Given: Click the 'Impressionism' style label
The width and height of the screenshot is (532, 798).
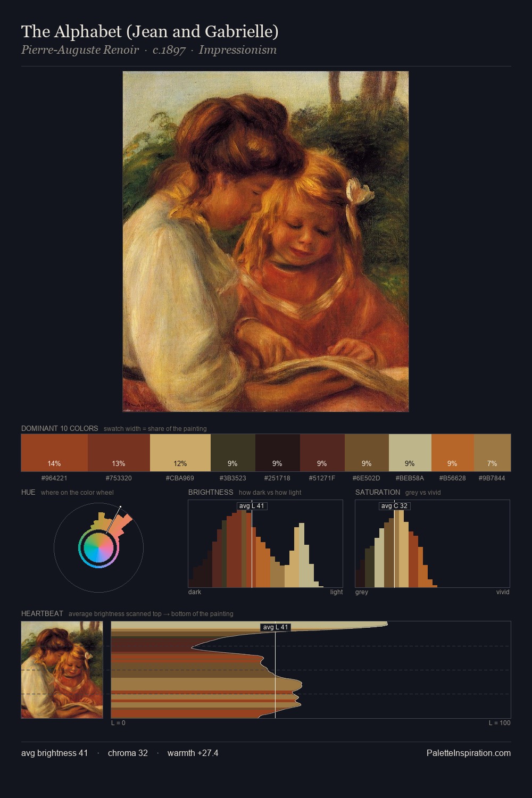Looking at the screenshot, I should (x=238, y=50).
